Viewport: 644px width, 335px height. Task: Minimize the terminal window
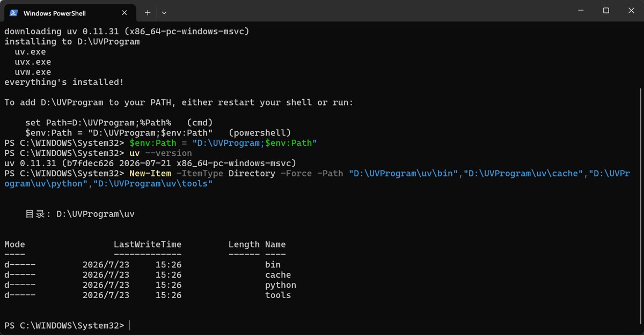[x=581, y=11]
